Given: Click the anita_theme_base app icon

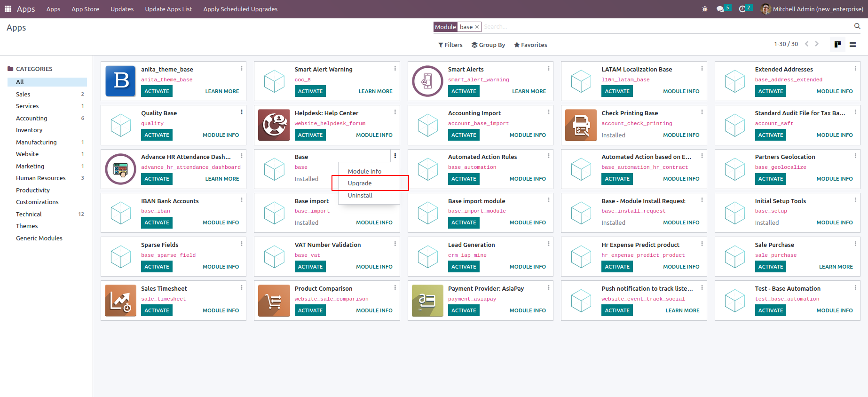Looking at the screenshot, I should pyautogui.click(x=121, y=81).
